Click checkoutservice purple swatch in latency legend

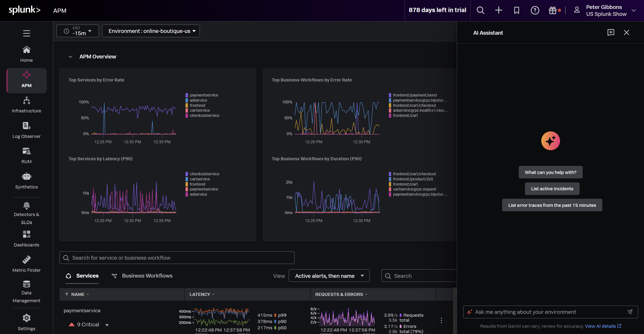tap(187, 174)
